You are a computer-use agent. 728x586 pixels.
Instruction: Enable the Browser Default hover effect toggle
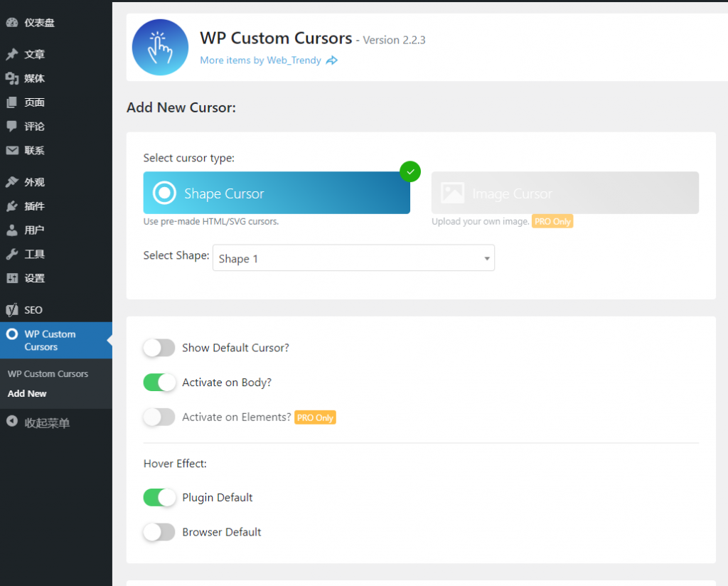(159, 532)
